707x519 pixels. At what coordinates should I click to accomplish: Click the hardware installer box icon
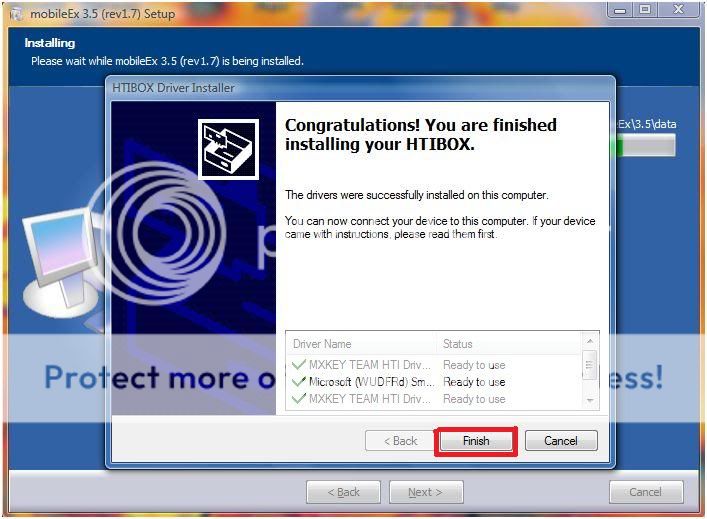click(x=228, y=149)
